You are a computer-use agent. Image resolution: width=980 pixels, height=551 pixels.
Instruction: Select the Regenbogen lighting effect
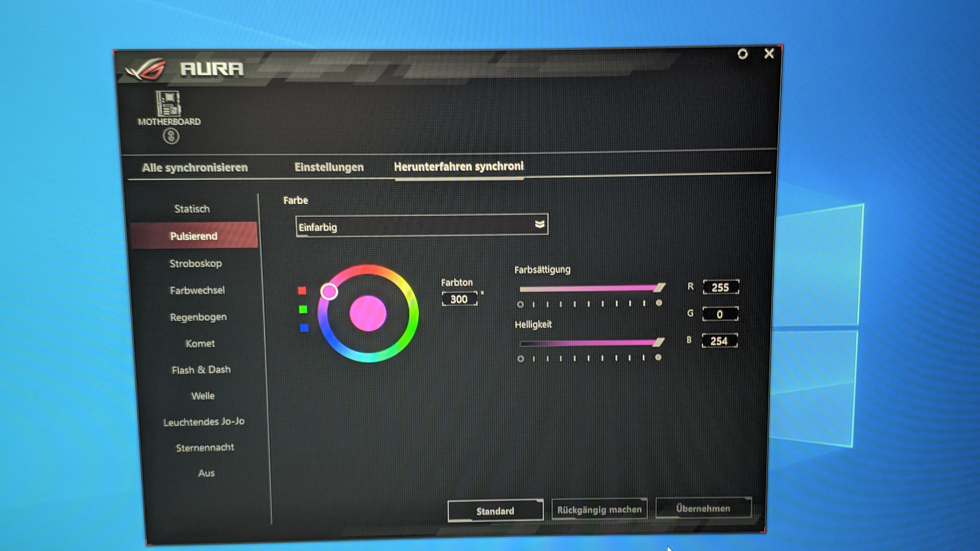(x=198, y=317)
